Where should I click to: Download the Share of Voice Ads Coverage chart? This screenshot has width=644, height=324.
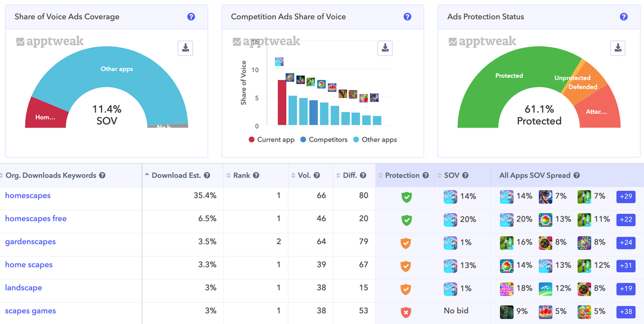point(185,48)
